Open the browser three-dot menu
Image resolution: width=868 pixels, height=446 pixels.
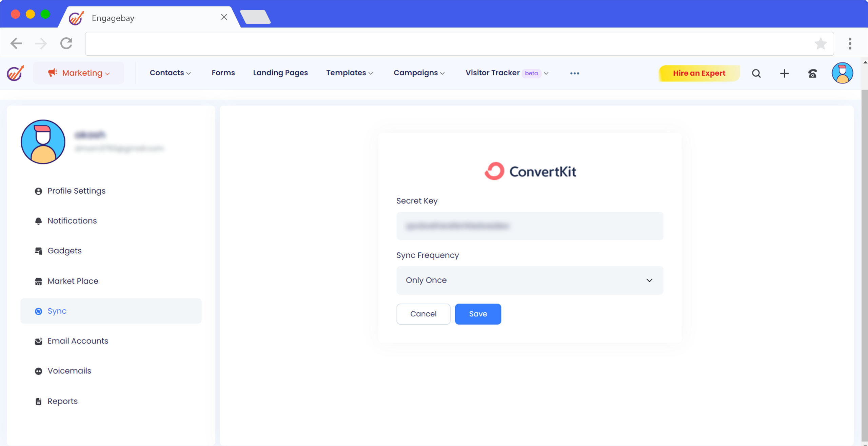tap(850, 43)
